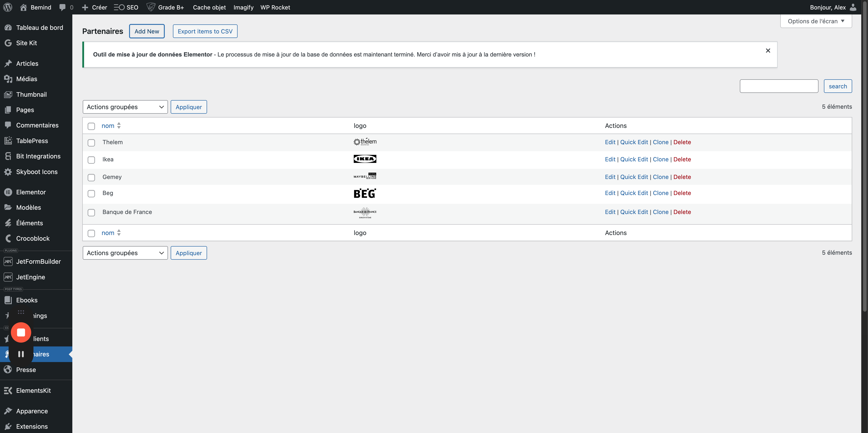This screenshot has width=868, height=433.
Task: Dismiss the Elementor update notice
Action: point(768,51)
